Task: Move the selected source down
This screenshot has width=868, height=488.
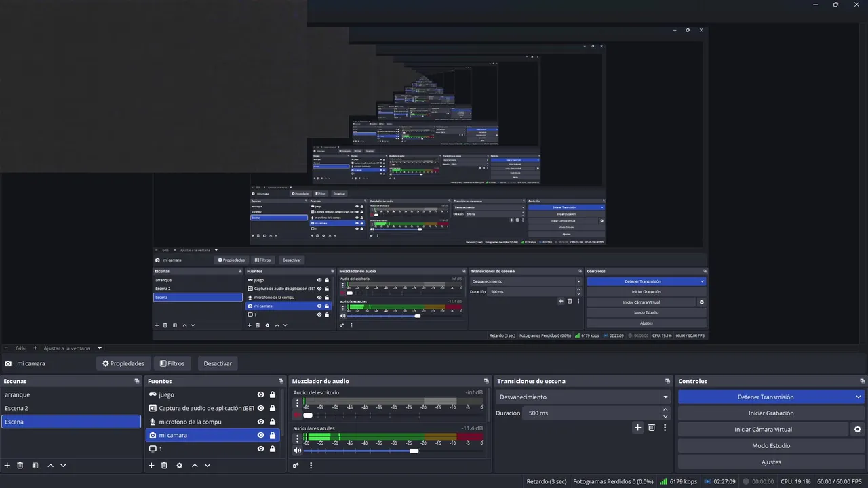Action: pyautogui.click(x=208, y=466)
